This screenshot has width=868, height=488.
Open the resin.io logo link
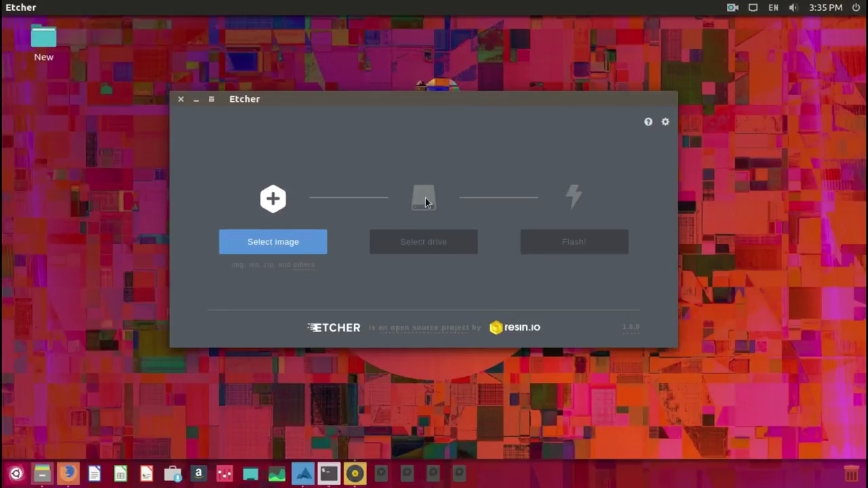[515, 327]
